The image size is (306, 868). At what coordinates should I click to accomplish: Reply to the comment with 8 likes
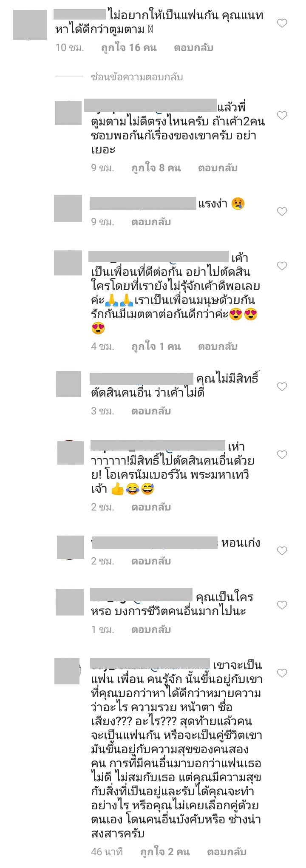[218, 168]
